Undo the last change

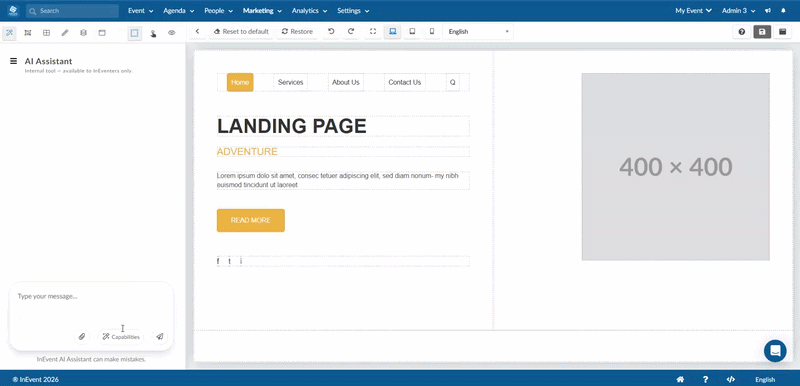coord(331,32)
